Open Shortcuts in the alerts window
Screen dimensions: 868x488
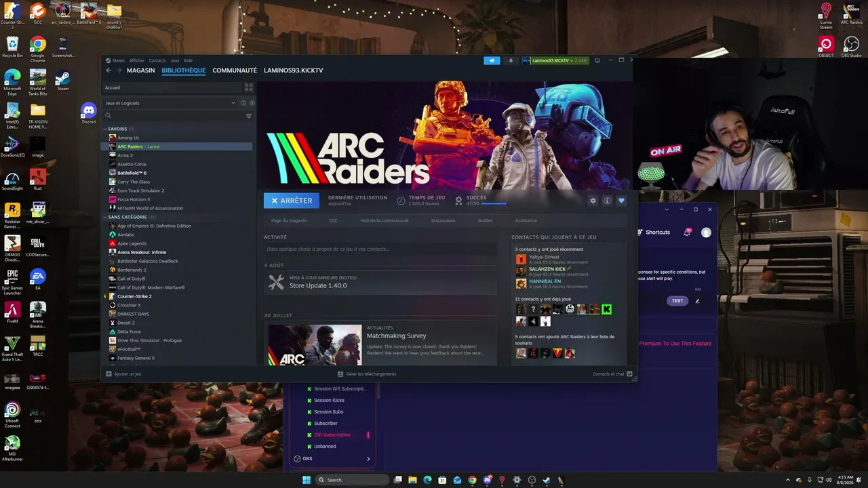coord(654,232)
